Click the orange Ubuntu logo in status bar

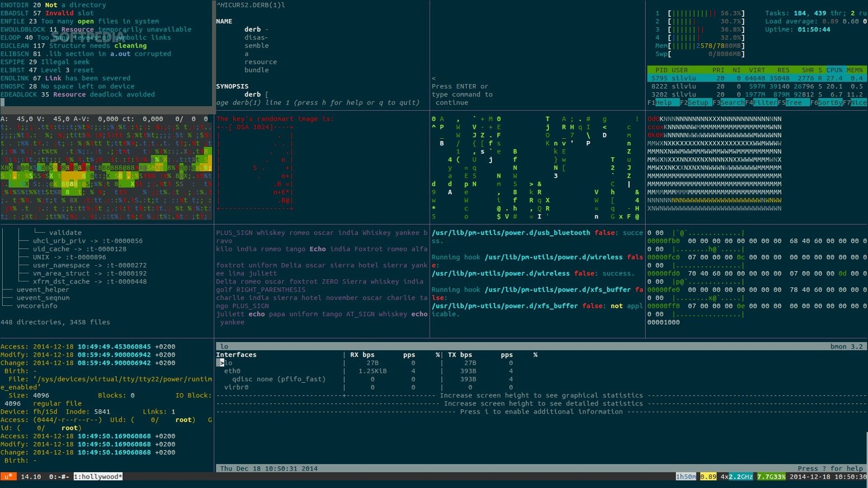pyautogui.click(x=8, y=477)
